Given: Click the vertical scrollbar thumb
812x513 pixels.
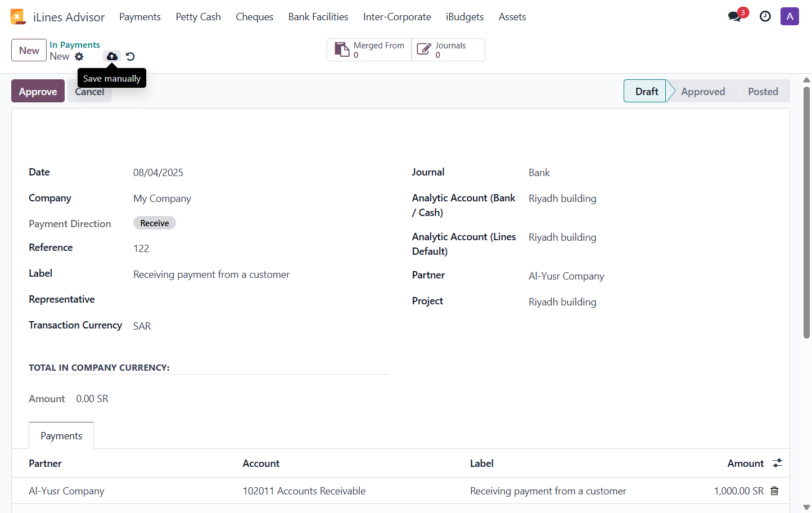Looking at the screenshot, I should tap(806, 213).
